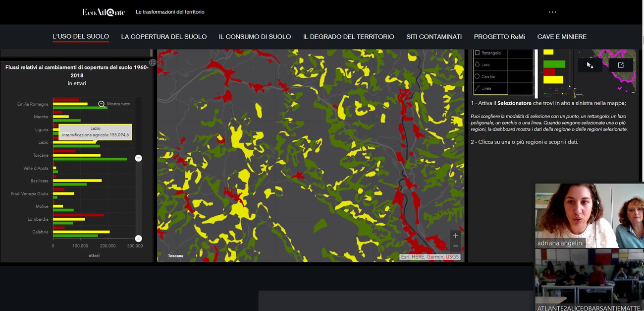This screenshot has width=644, height=311.
Task: Switch to LA COPERTURA DEL SUOLO tab
Action: (163, 37)
